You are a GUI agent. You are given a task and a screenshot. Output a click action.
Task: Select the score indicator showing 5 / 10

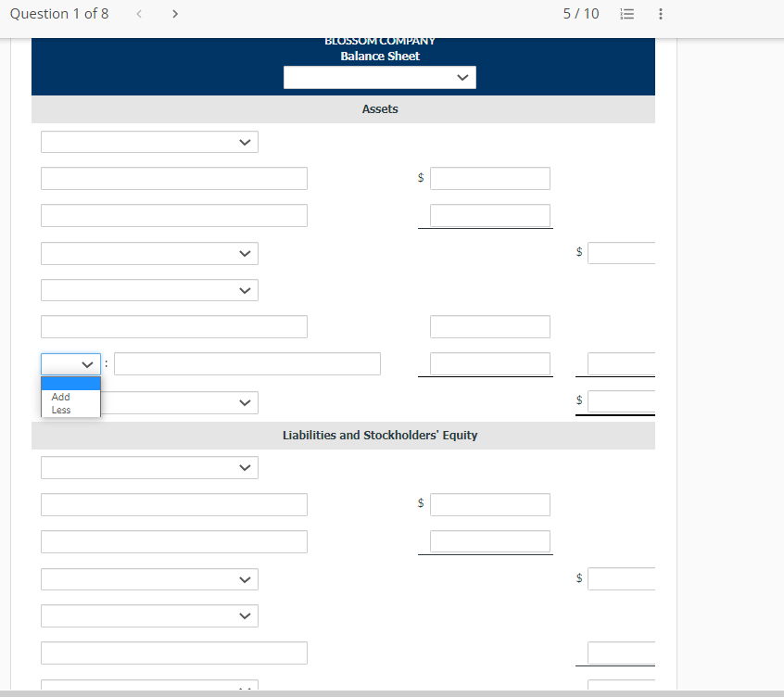click(581, 14)
